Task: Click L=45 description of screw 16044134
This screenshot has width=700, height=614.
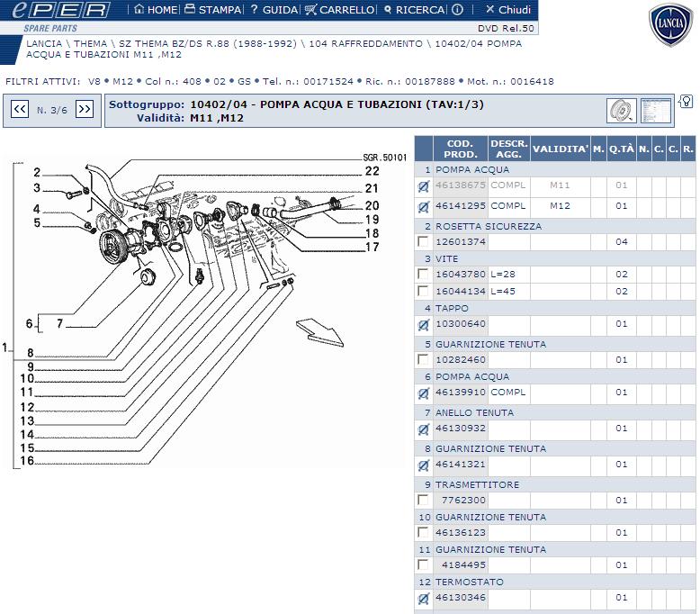Action: click(x=503, y=291)
